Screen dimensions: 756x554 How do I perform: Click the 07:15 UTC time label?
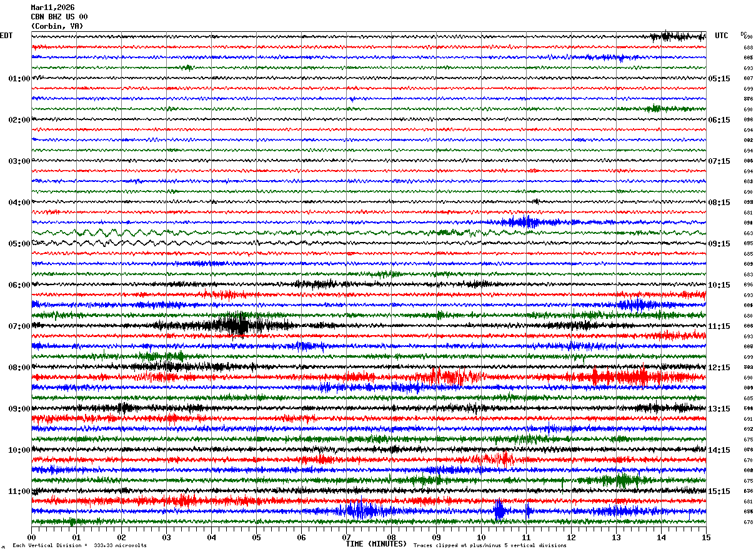(x=719, y=161)
